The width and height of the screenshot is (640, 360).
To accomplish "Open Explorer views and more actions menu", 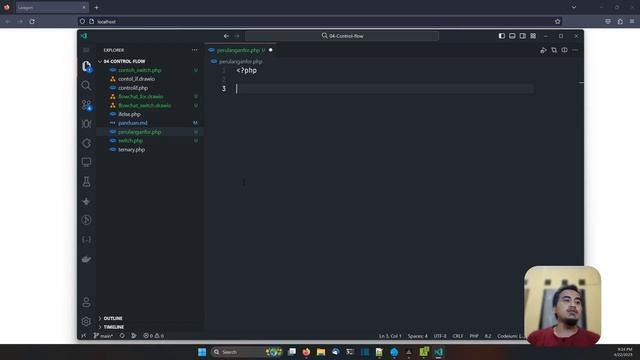I will [x=195, y=50].
